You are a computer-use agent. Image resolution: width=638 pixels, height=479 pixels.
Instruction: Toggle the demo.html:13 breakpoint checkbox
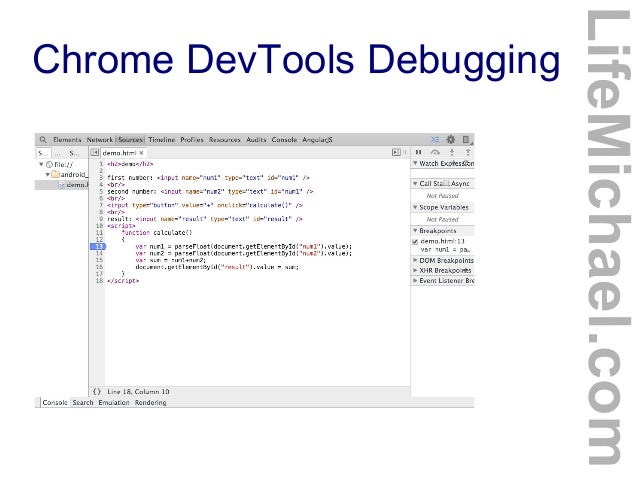[415, 242]
